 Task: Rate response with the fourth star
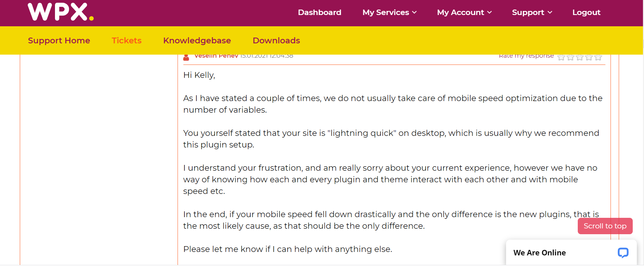pos(589,57)
